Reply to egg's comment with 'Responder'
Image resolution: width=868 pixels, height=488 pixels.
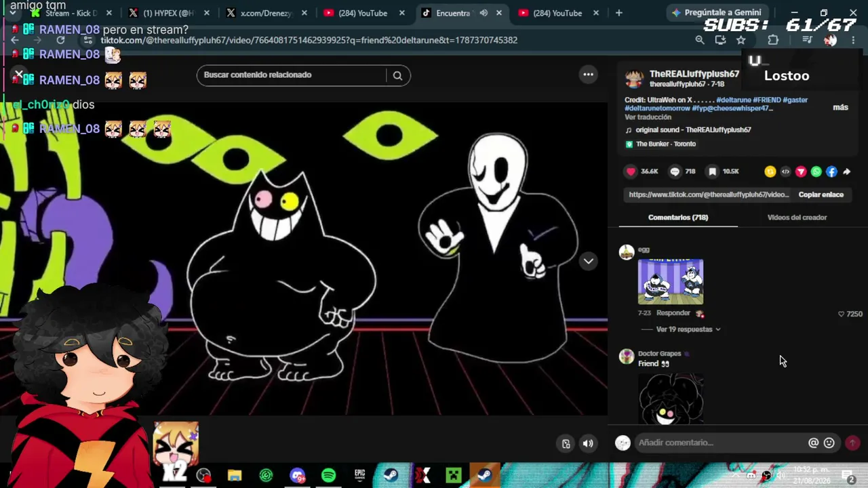click(673, 313)
